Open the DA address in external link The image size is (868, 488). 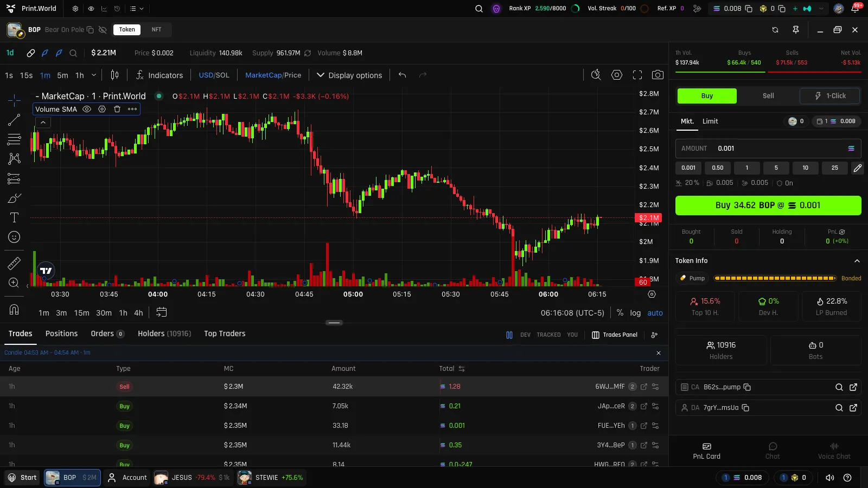[853, 408]
